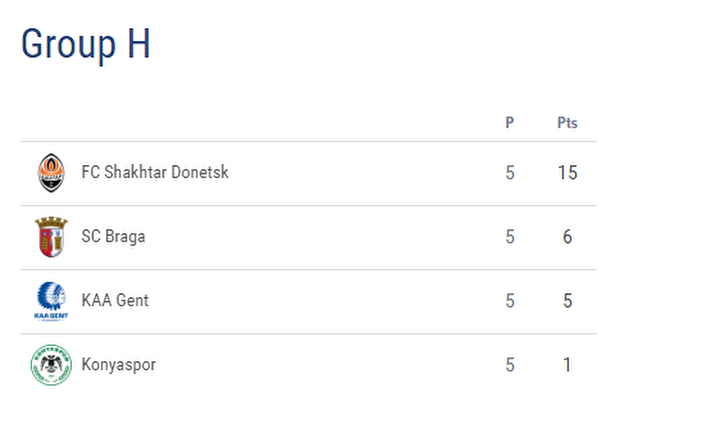This screenshot has height=433, width=720.
Task: Open the Konyaspor team name
Action: [x=118, y=365]
